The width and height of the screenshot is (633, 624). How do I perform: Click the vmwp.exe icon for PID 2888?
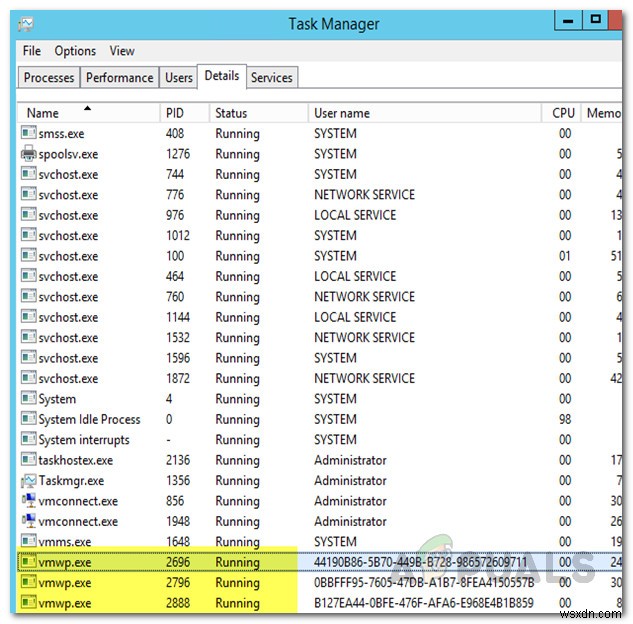[x=28, y=602]
